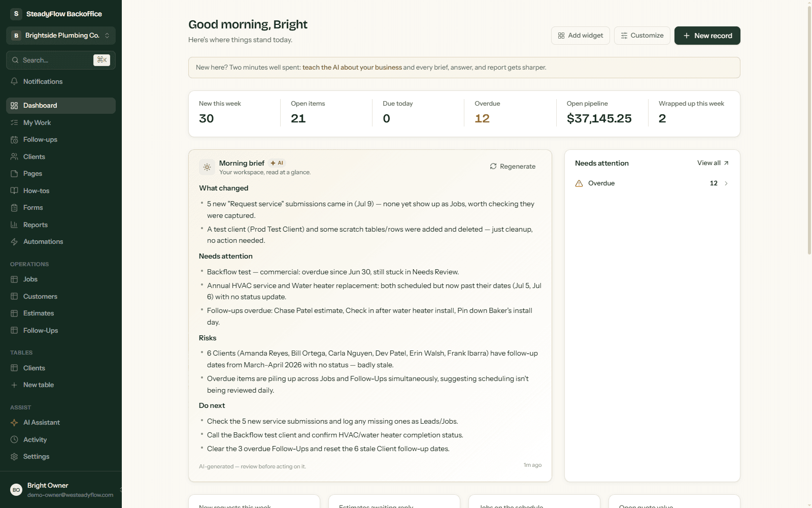This screenshot has width=812, height=508.
Task: Click the New record button
Action: (x=707, y=36)
